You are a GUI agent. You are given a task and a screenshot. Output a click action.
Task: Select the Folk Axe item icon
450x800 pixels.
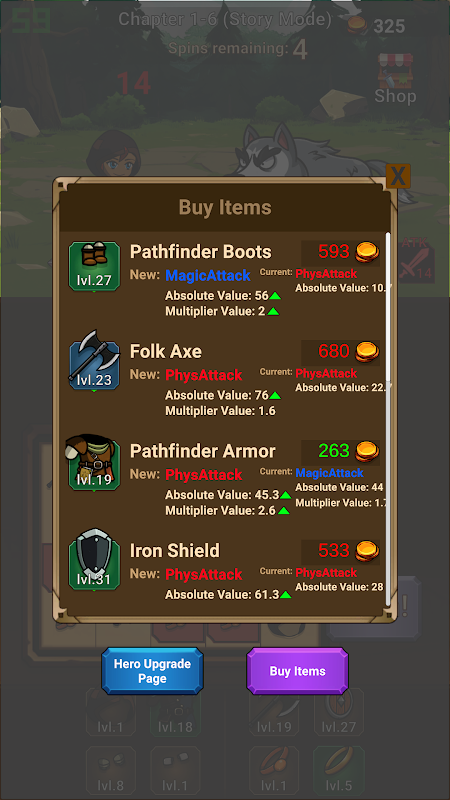pyautogui.click(x=94, y=363)
